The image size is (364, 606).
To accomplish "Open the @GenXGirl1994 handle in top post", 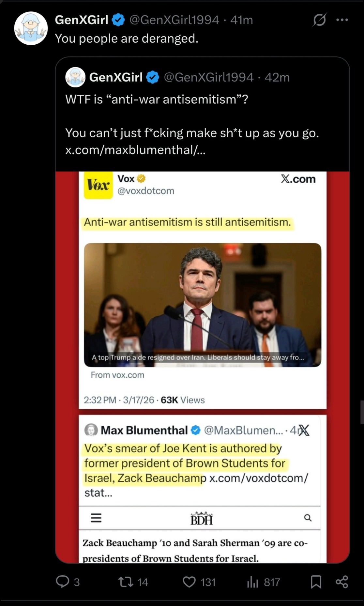I will [174, 20].
